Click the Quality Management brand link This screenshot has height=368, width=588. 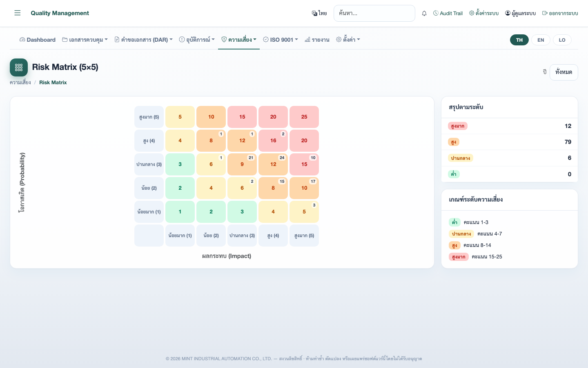60,13
